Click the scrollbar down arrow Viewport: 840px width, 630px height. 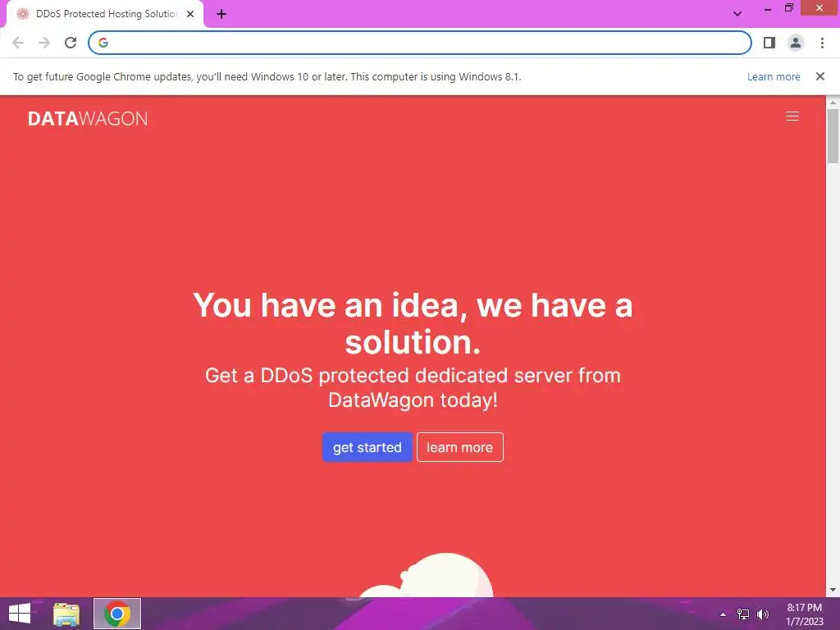pyautogui.click(x=833, y=590)
